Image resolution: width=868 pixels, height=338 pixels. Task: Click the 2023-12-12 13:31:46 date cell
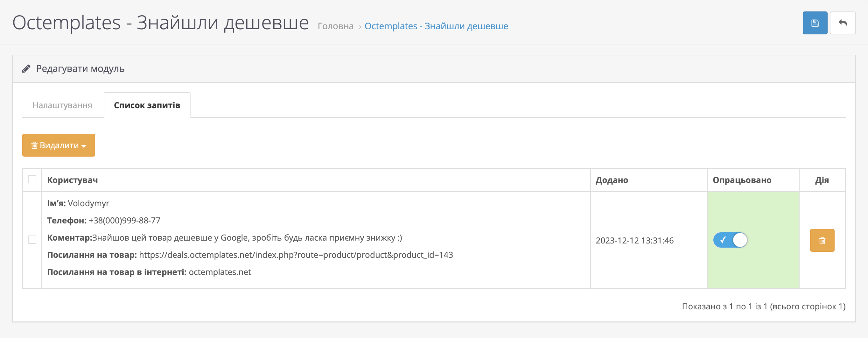tap(634, 240)
